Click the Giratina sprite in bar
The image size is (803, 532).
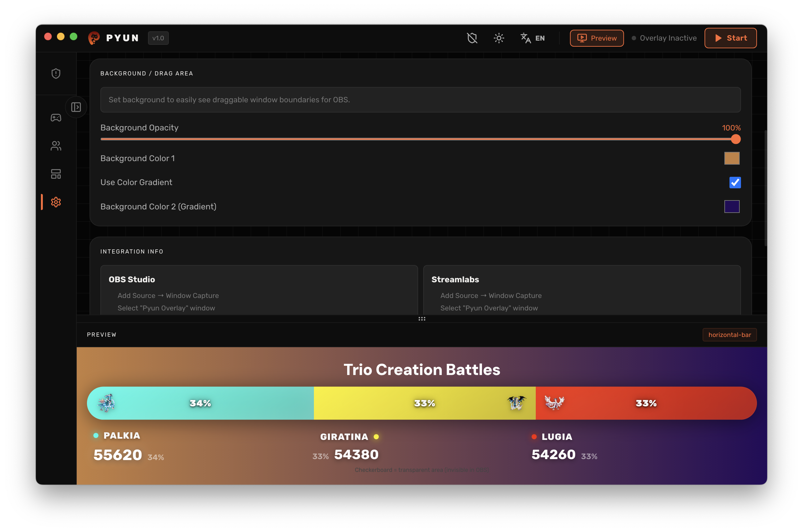516,403
